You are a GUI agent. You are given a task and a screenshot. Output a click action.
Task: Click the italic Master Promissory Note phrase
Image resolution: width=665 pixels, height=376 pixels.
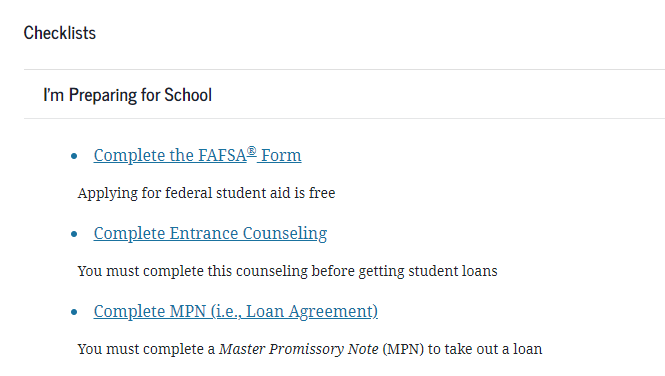coord(299,349)
